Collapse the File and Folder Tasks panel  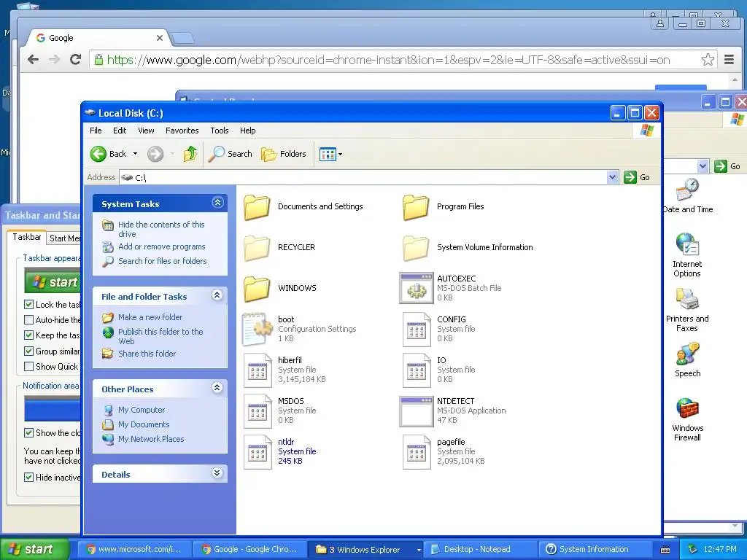217,295
